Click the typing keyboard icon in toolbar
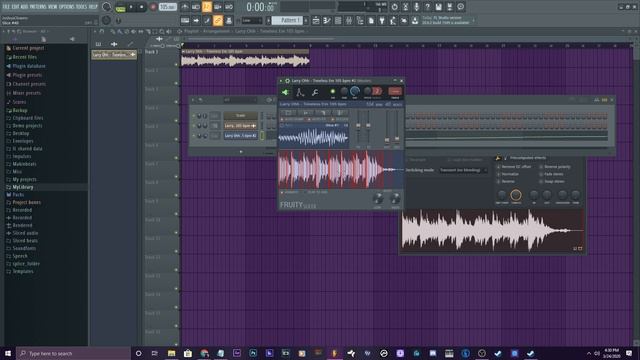This screenshot has width=640, height=360. click(185, 20)
